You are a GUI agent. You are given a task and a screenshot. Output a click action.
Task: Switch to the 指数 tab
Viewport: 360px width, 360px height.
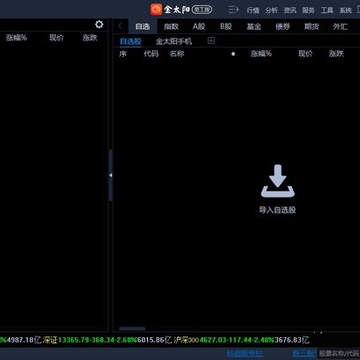point(171,27)
